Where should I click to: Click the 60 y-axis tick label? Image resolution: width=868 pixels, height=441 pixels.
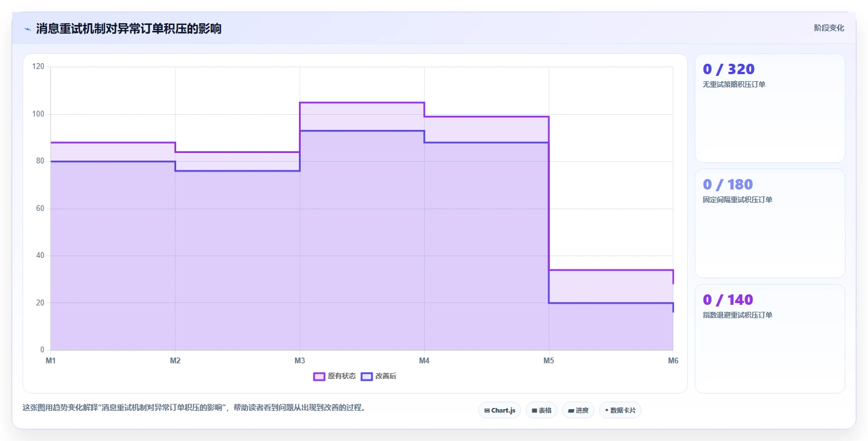pyautogui.click(x=41, y=209)
